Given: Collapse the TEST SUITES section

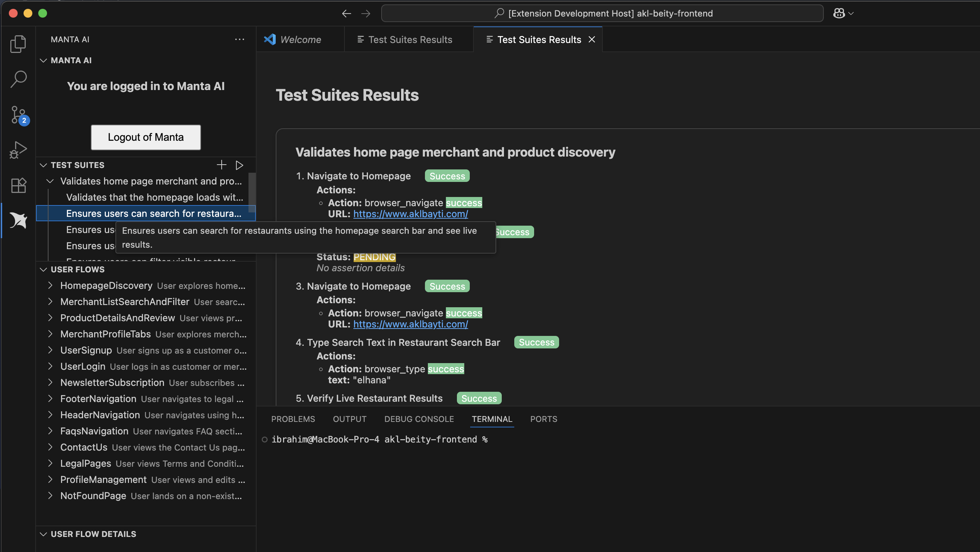Looking at the screenshot, I should click(x=43, y=165).
